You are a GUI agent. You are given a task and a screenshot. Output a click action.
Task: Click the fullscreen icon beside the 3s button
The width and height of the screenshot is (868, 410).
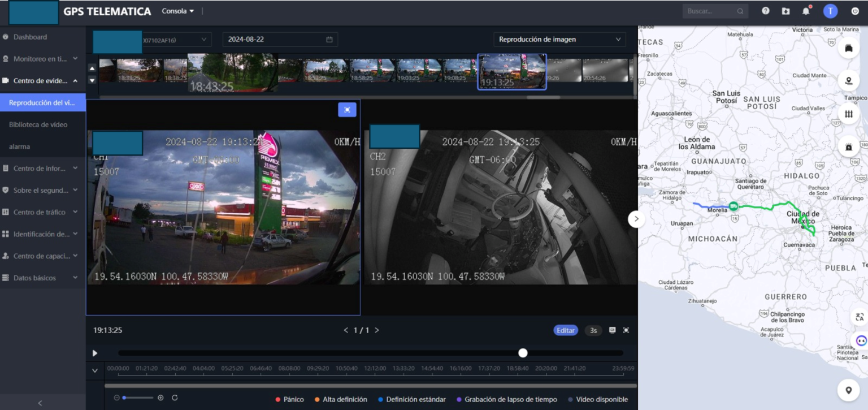626,330
